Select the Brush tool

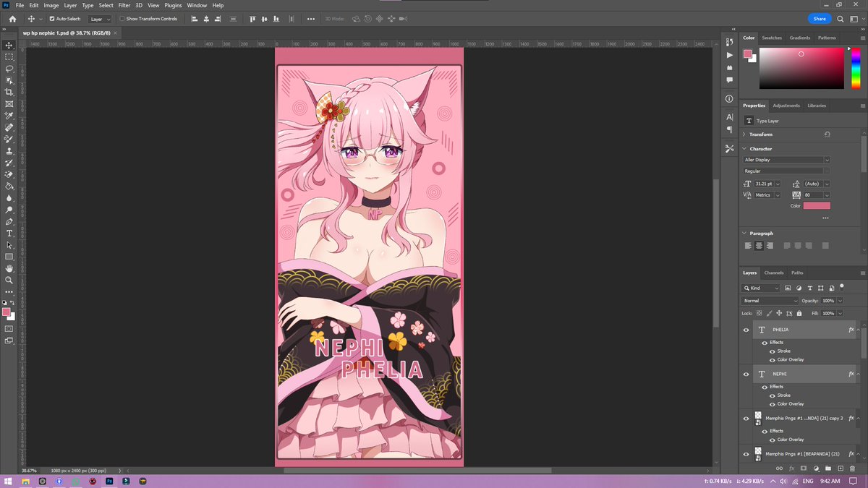point(9,139)
